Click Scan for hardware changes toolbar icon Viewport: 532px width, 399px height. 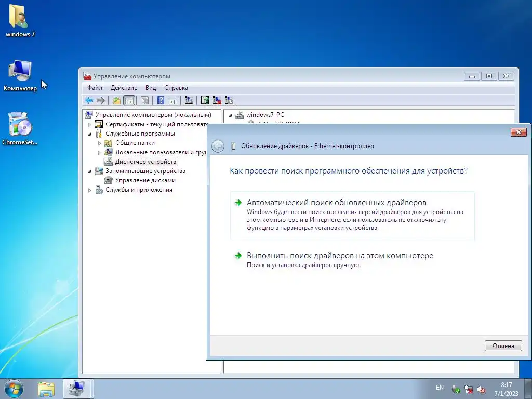point(189,100)
